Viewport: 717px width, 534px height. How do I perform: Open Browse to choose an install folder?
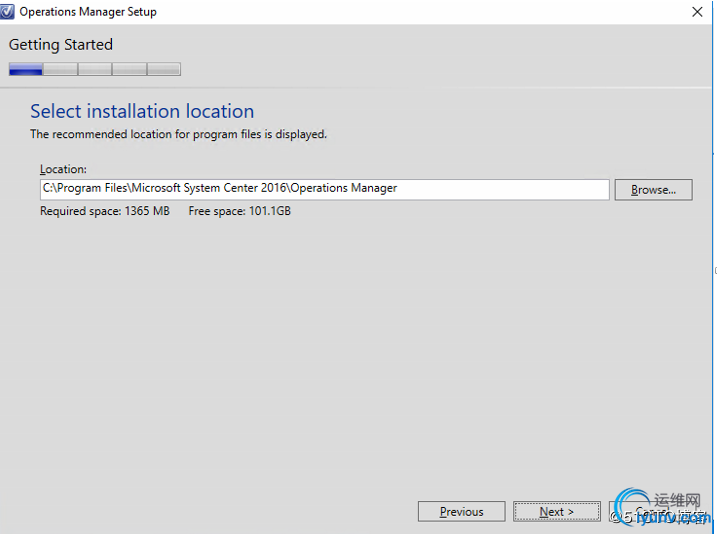pos(653,190)
